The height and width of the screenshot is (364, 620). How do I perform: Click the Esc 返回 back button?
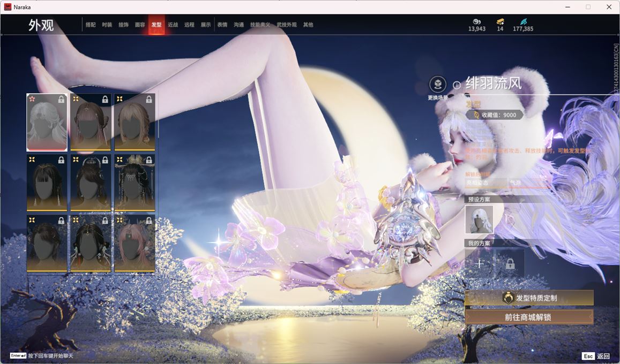pos(596,356)
